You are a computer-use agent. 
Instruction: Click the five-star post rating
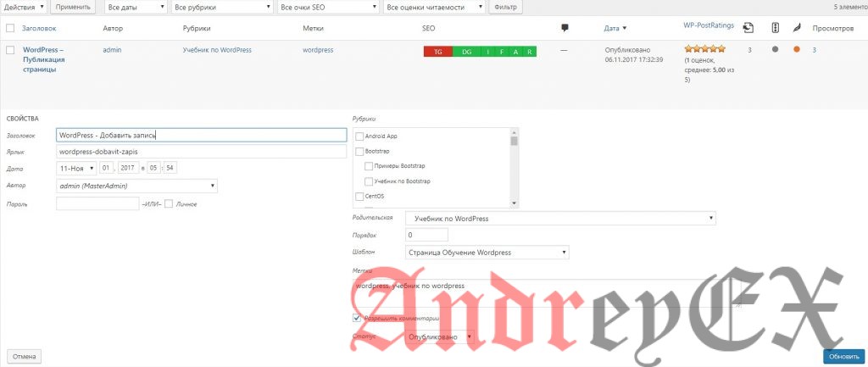point(704,49)
